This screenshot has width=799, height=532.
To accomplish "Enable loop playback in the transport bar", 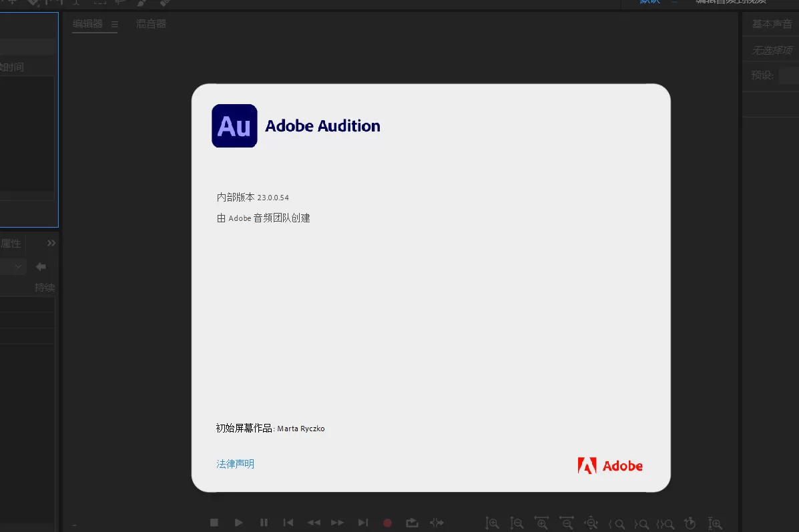I will coord(412,523).
